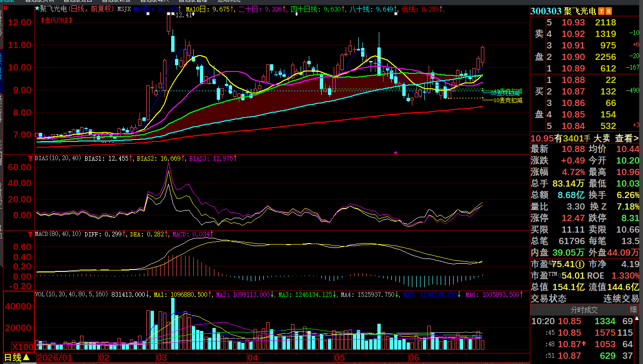Click the 300303 stock code
Image resolution: width=643 pixels, height=364 pixels.
546,11
